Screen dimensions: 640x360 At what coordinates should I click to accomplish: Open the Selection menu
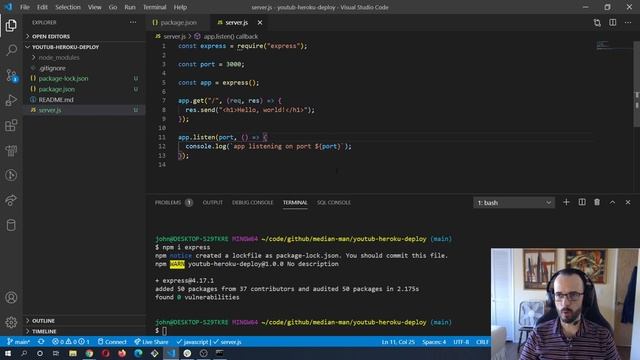tap(68, 7)
